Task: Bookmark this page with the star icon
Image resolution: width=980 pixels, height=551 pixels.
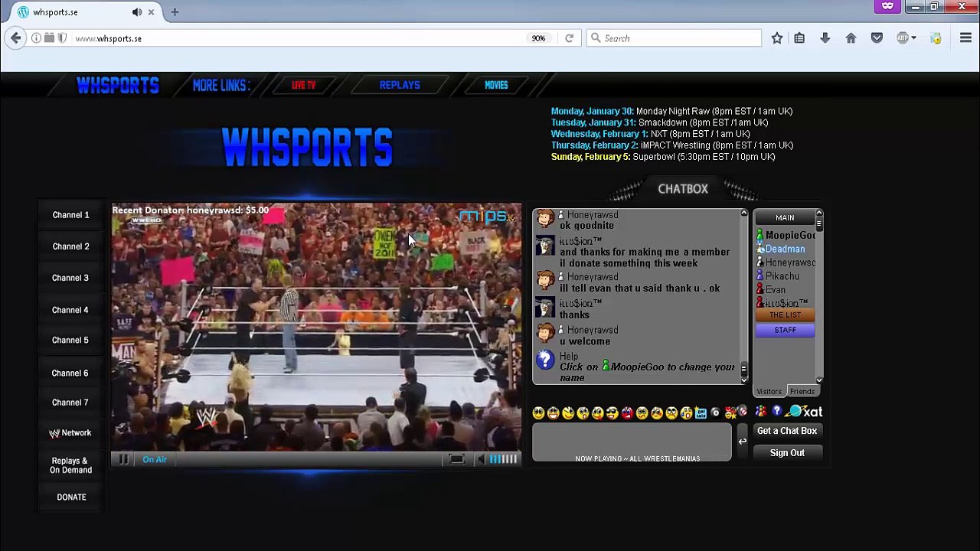Action: pos(777,38)
